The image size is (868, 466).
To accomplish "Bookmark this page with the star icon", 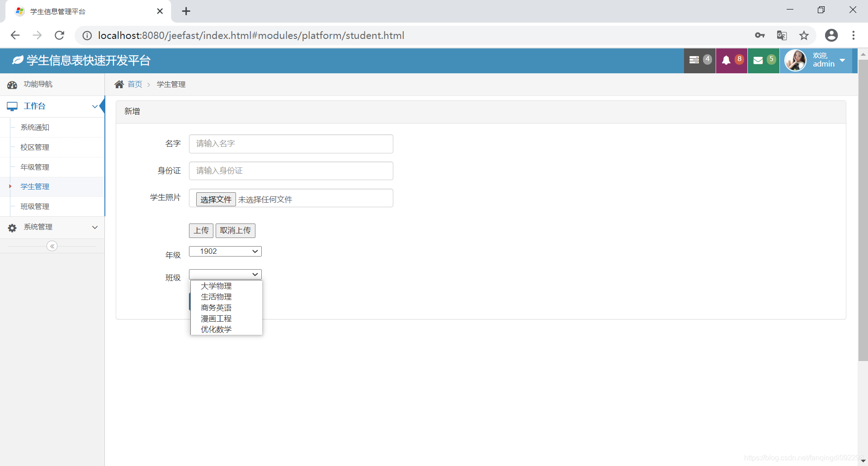I will click(804, 35).
